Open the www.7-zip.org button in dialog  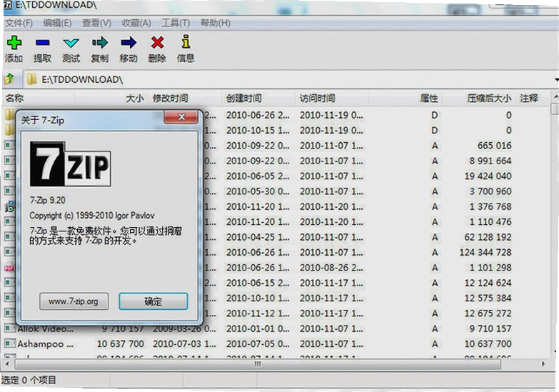74,301
